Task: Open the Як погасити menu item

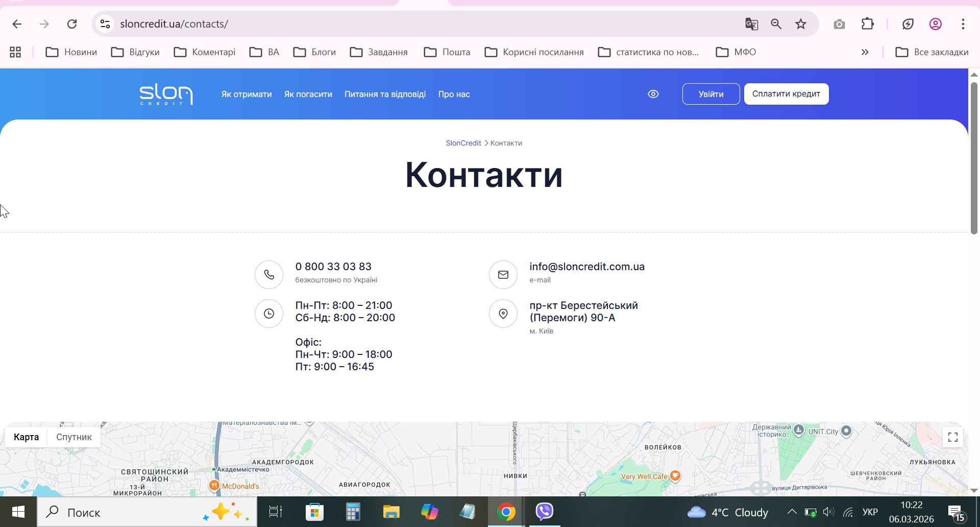Action: pyautogui.click(x=308, y=94)
